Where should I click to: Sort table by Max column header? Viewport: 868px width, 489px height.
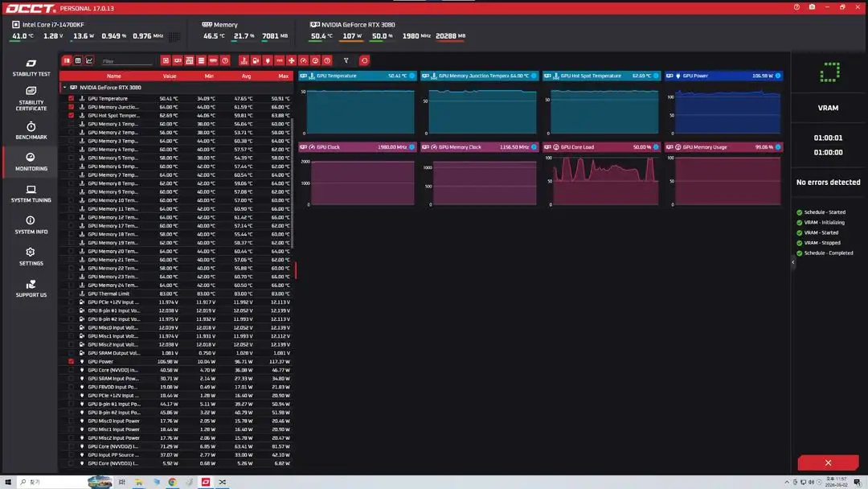(284, 76)
